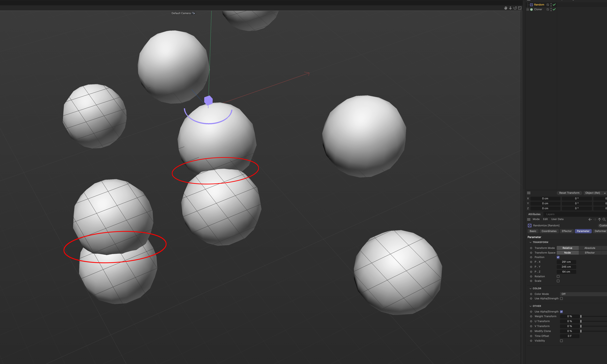Toggle the viewport maximize layout icon
Viewport: 607px width, 364px height.
(x=520, y=8)
